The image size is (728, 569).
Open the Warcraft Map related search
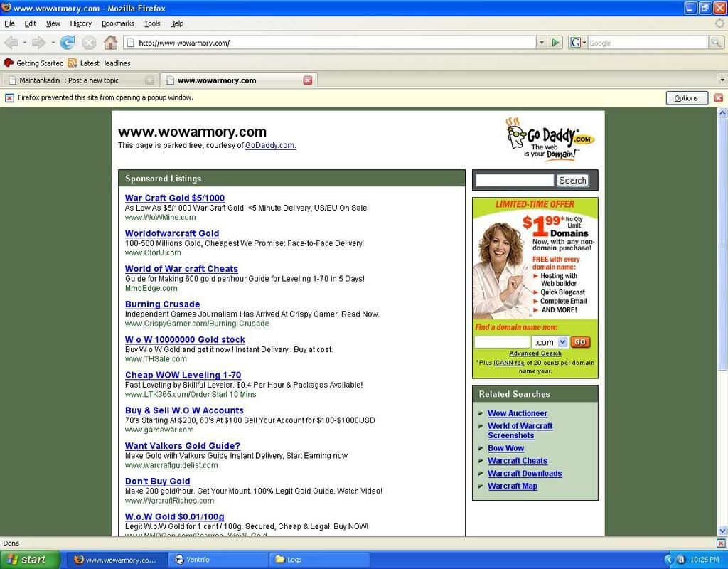pos(513,486)
